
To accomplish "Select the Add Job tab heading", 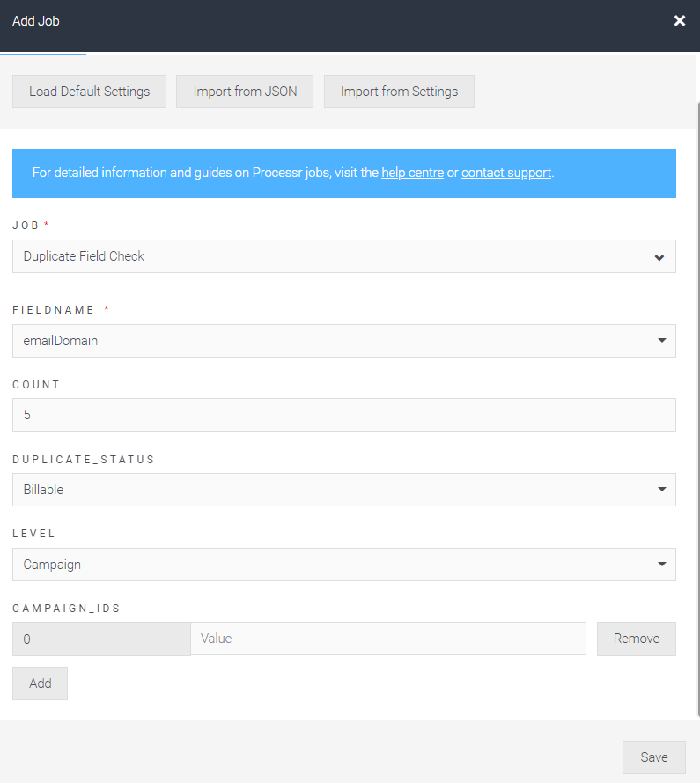I will 35,20.
